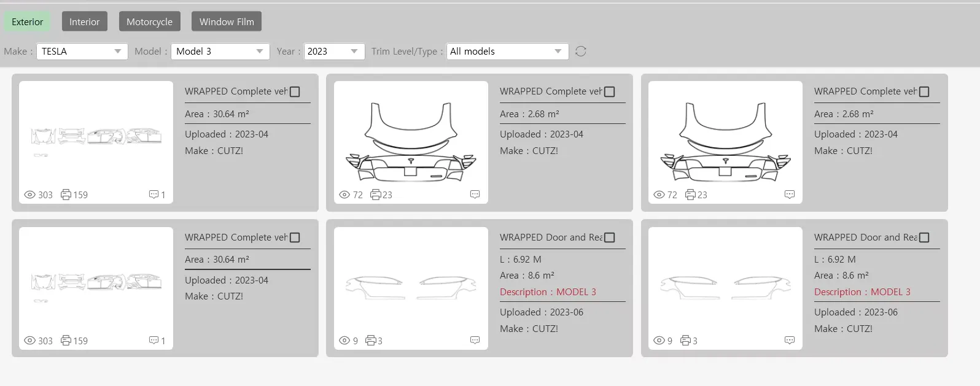The width and height of the screenshot is (980, 386).
Task: Open the top-middle bumper pattern thumbnail
Action: (x=411, y=142)
